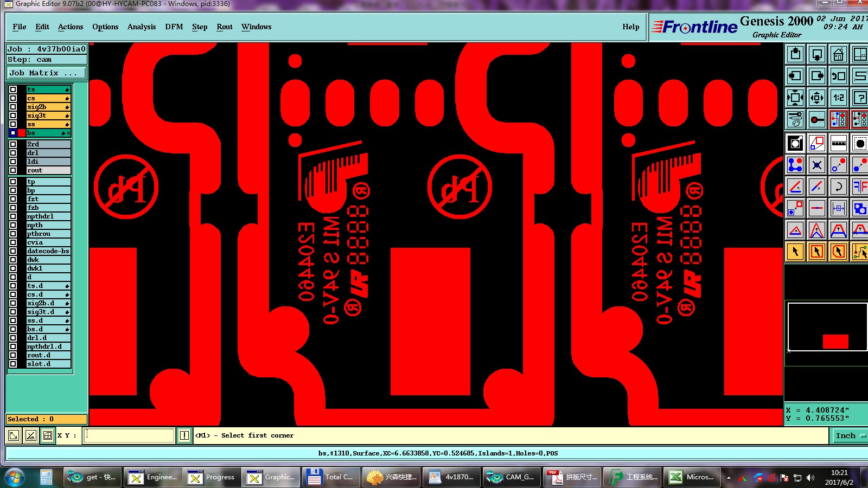The width and height of the screenshot is (868, 488).
Task: Open the File menu
Action: pos(20,27)
